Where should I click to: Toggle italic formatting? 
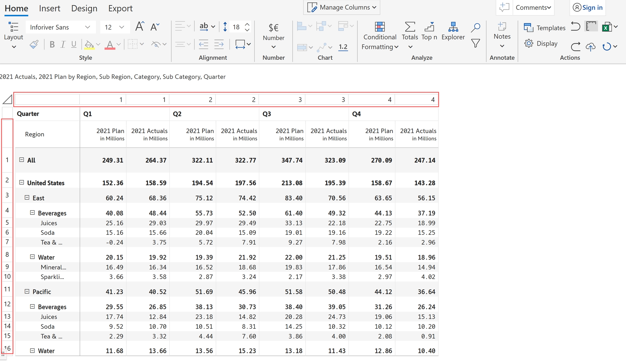63,44
